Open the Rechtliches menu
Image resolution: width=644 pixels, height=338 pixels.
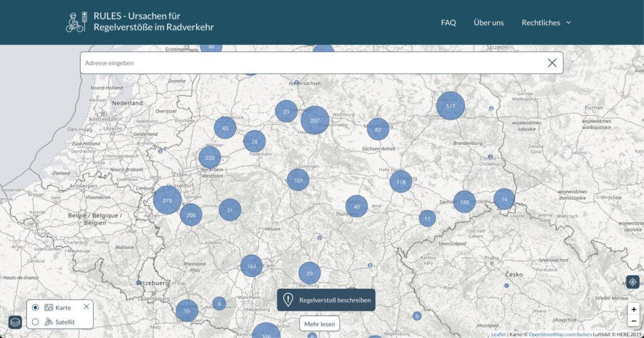pyautogui.click(x=547, y=23)
